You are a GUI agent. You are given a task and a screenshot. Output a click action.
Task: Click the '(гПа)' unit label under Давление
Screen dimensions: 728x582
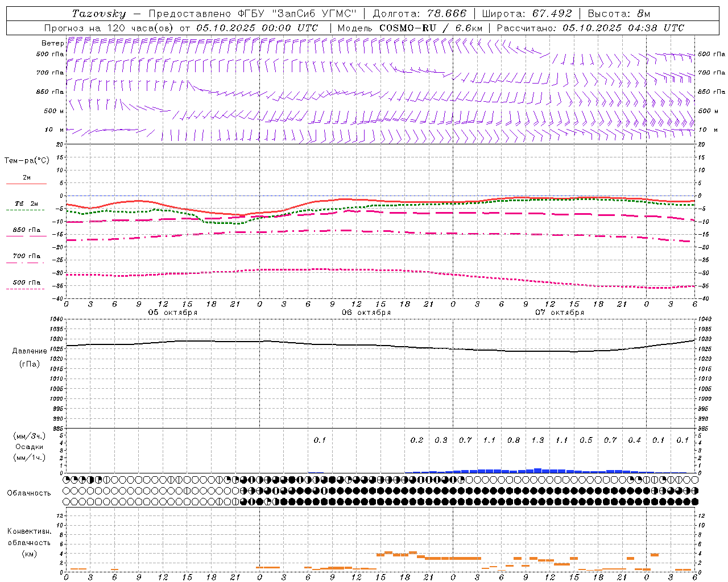tap(30, 364)
